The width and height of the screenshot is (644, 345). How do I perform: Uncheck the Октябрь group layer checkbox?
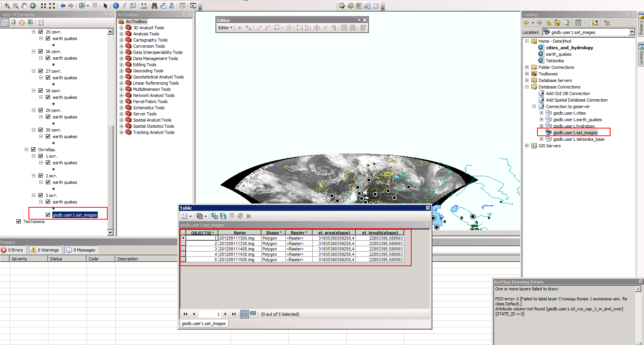click(33, 150)
